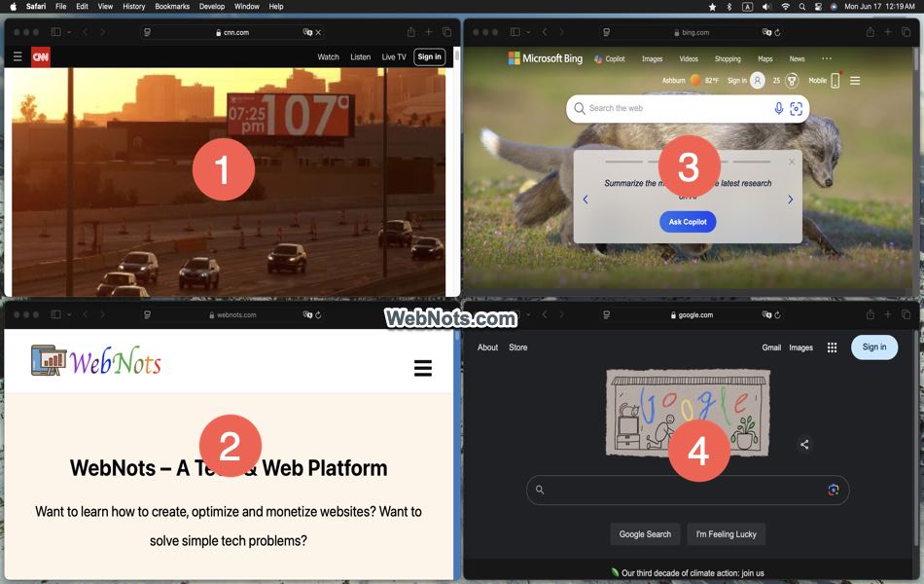The height and width of the screenshot is (584, 924).
Task: Go to previous Copilot suggestion
Action: click(x=586, y=200)
